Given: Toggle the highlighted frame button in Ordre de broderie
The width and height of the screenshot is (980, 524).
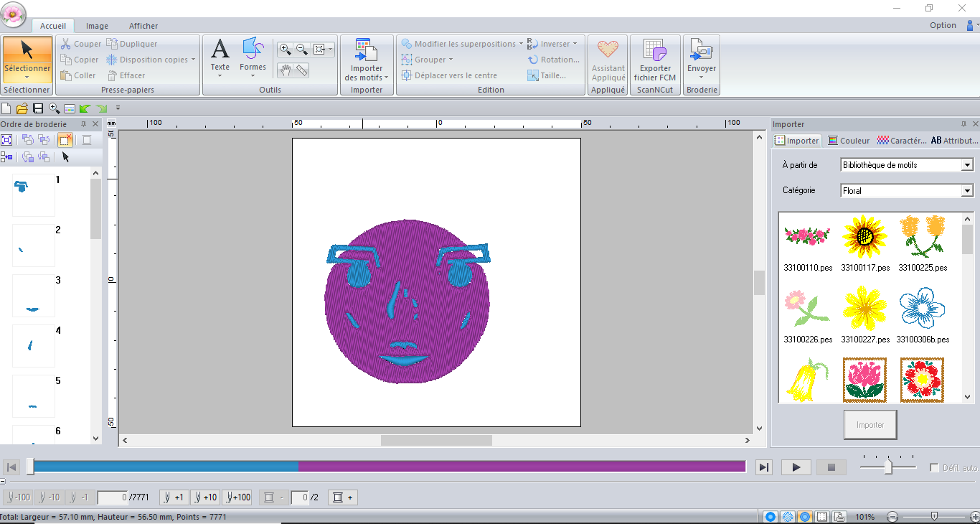Looking at the screenshot, I should (65, 140).
